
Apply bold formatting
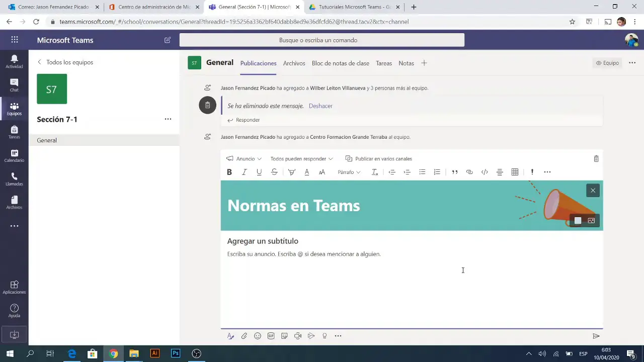(x=229, y=172)
